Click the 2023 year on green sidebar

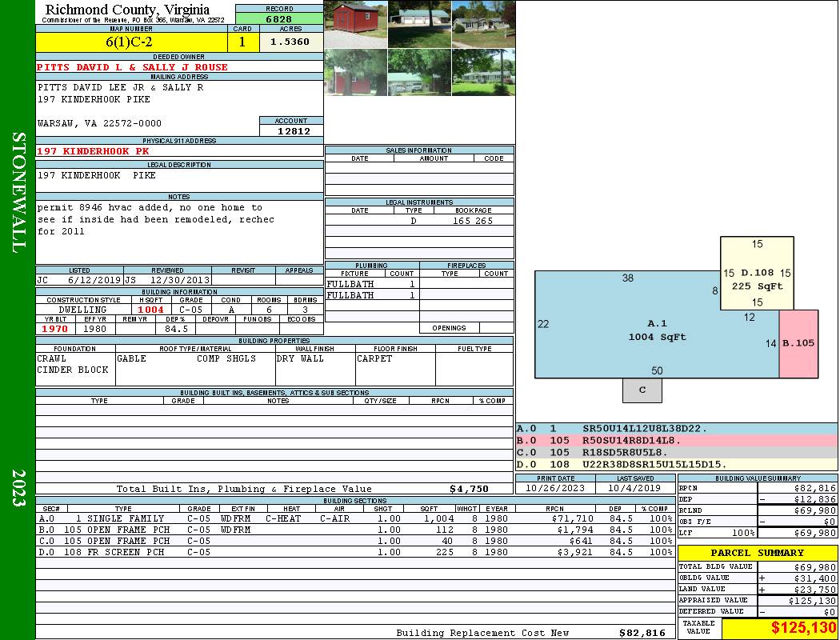[x=18, y=487]
